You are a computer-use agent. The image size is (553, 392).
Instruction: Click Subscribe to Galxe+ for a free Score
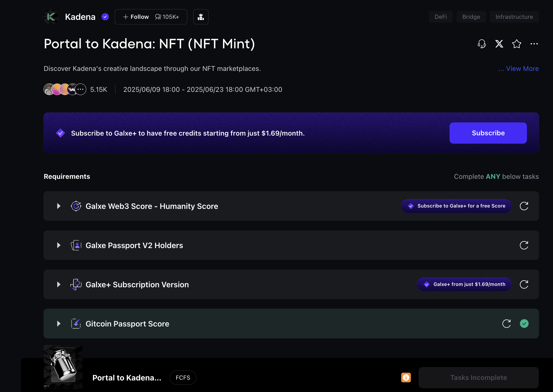[456, 206]
